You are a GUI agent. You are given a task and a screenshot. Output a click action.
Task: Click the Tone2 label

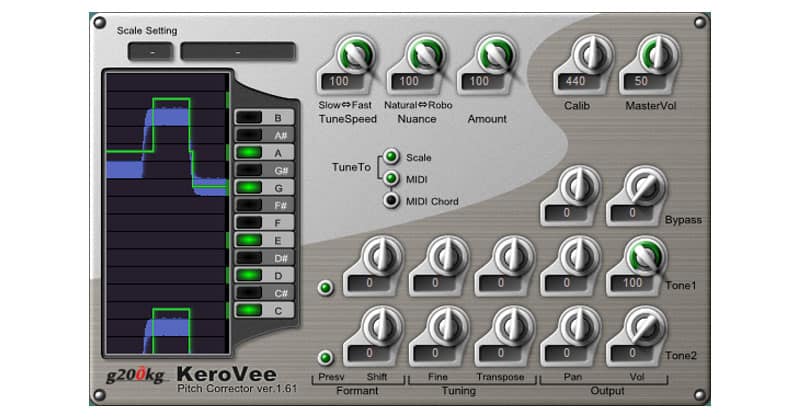681,355
